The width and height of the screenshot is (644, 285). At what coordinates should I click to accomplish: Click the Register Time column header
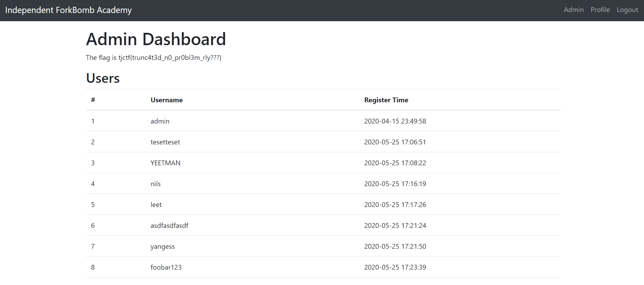pos(386,100)
